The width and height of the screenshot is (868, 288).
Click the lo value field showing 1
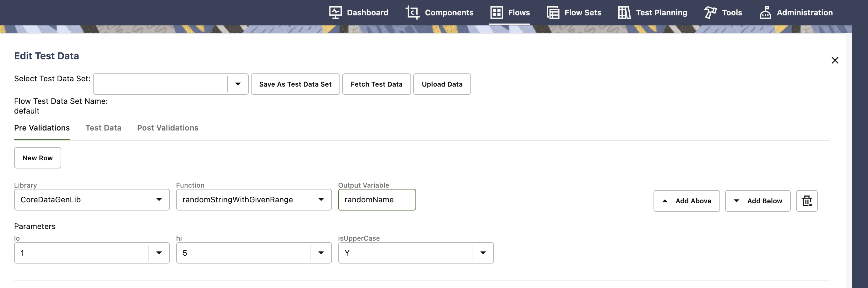(81, 253)
